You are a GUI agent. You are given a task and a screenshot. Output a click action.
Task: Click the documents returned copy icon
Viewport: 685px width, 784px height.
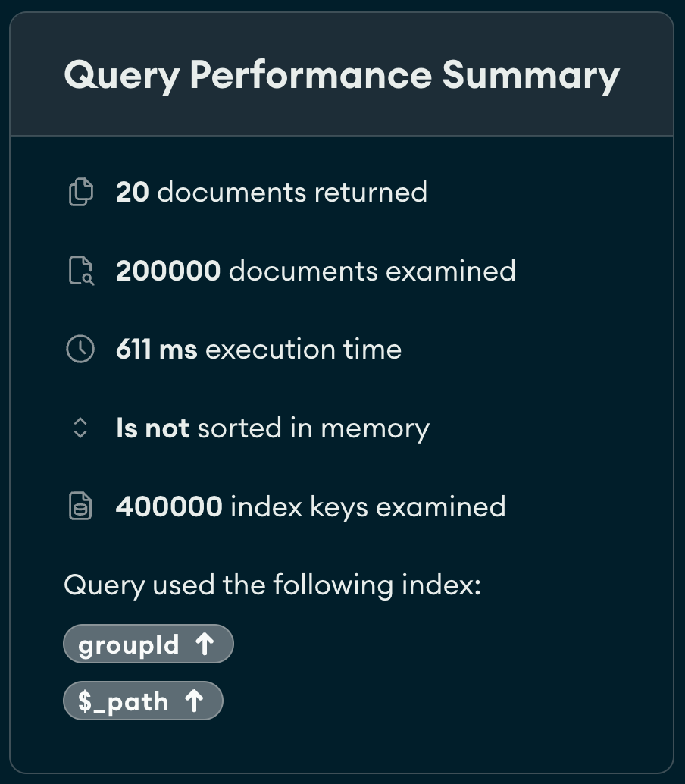(80, 193)
